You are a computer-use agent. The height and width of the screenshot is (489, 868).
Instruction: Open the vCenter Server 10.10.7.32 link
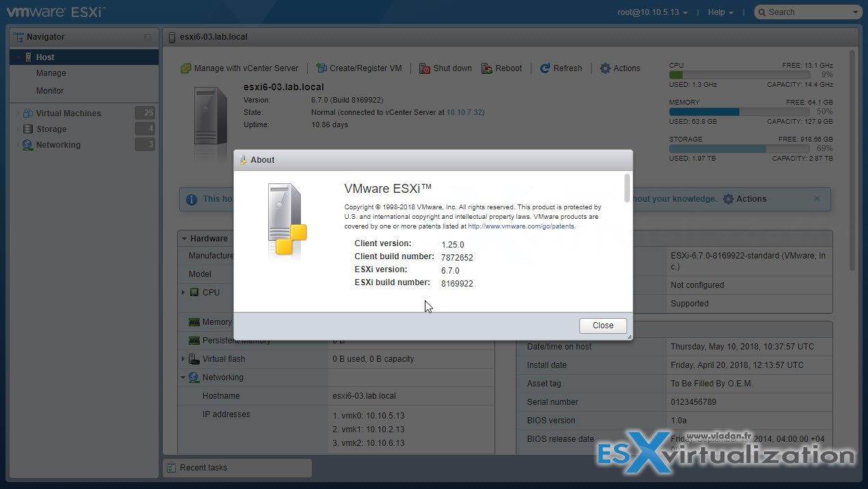pyautogui.click(x=464, y=112)
